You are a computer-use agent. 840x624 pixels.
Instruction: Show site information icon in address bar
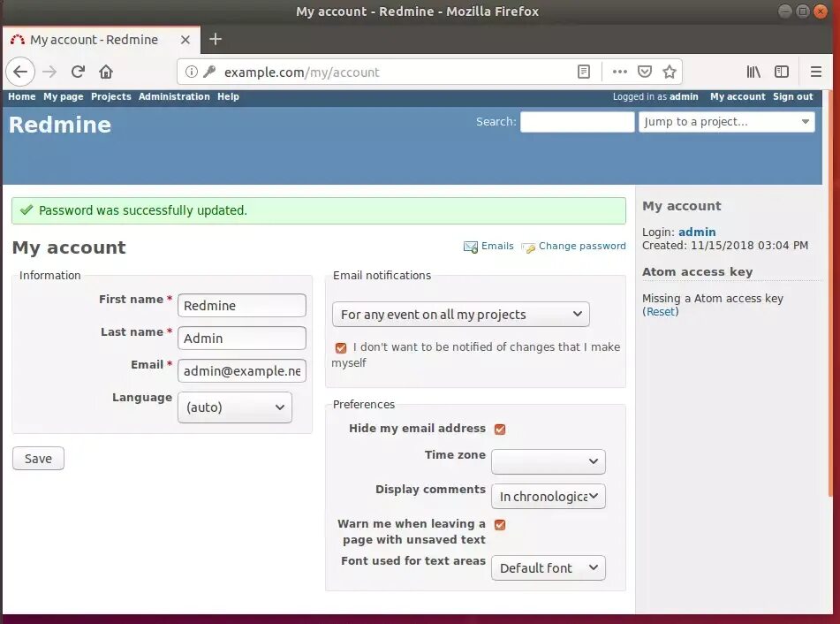(x=192, y=72)
